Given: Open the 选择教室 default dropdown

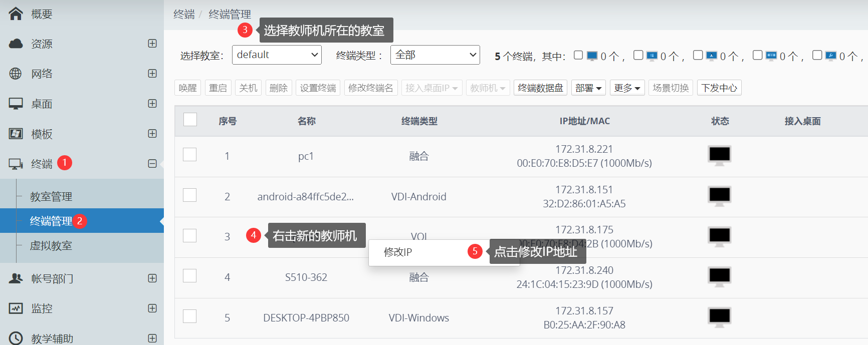Looking at the screenshot, I should tap(277, 55).
